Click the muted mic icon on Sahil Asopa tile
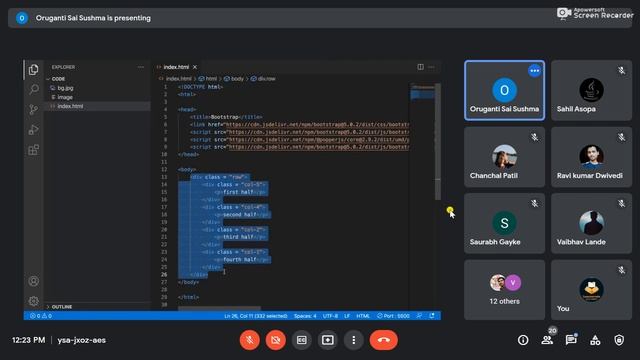This screenshot has width=640, height=360. pos(621,71)
